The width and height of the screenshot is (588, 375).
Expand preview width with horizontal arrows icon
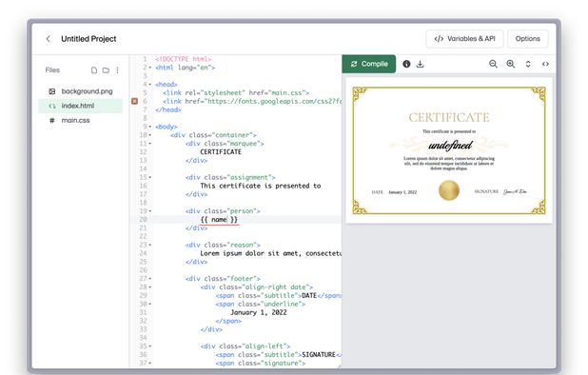[x=545, y=64]
